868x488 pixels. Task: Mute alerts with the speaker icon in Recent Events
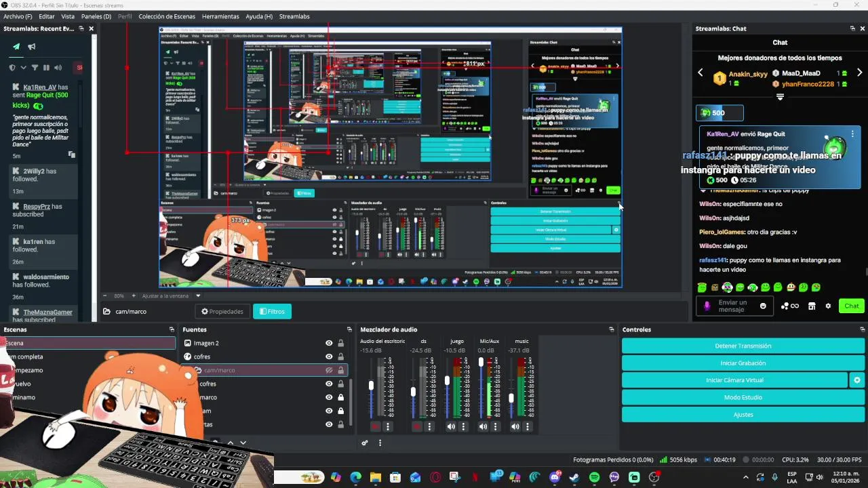[58, 68]
